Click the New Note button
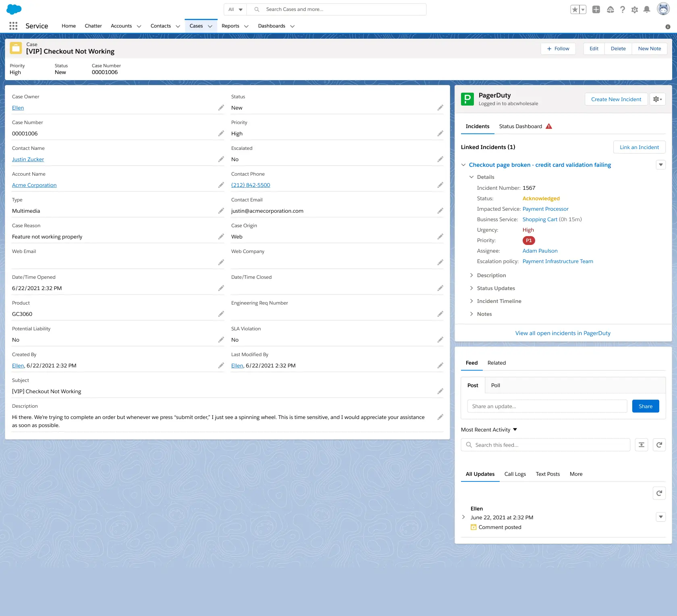Screen dimensions: 677x616 click(650, 48)
